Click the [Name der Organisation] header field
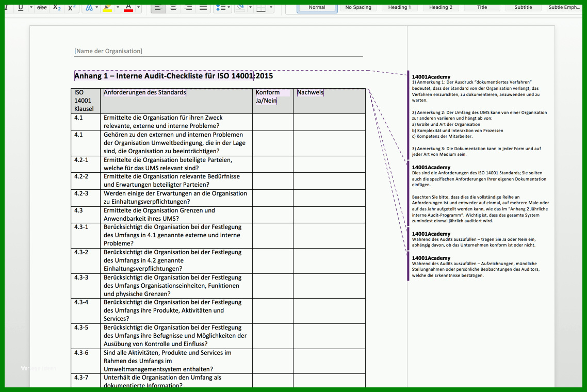 click(x=108, y=51)
